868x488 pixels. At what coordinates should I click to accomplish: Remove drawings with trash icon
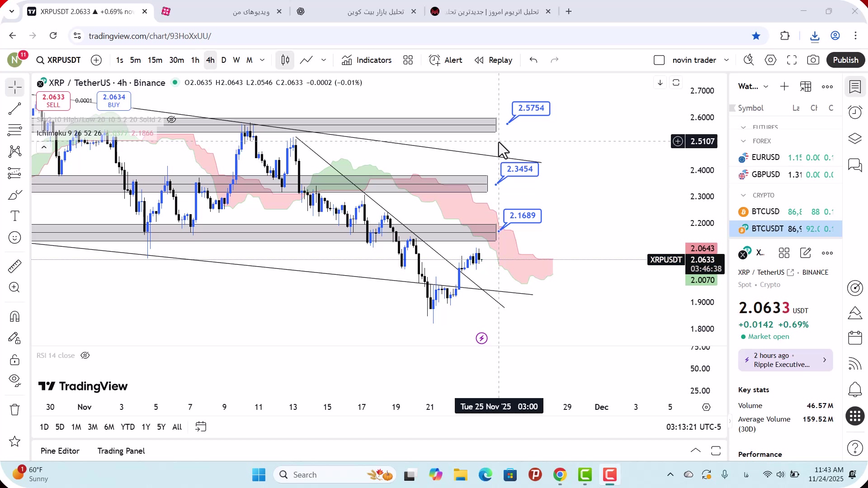click(15, 410)
